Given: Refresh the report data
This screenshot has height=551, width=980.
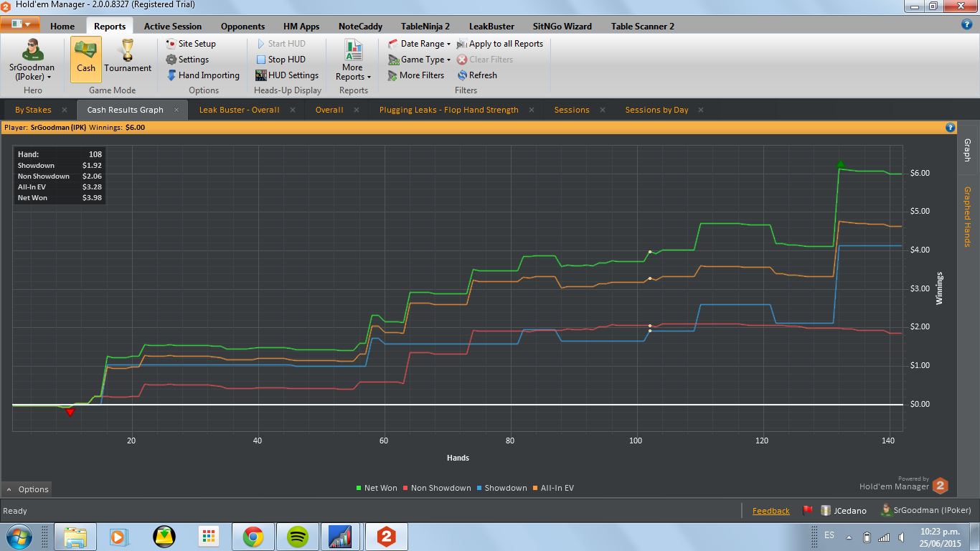Looking at the screenshot, I should [x=477, y=75].
